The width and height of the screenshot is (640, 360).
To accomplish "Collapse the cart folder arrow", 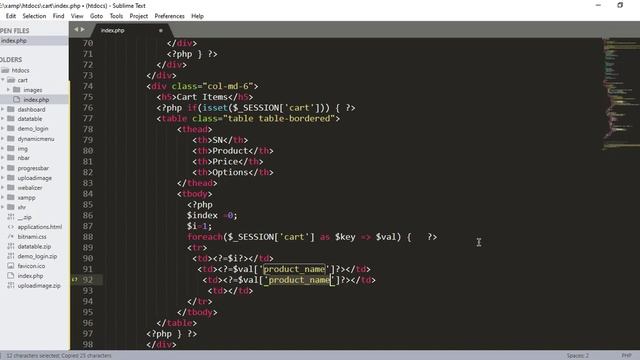I will [x=3, y=80].
